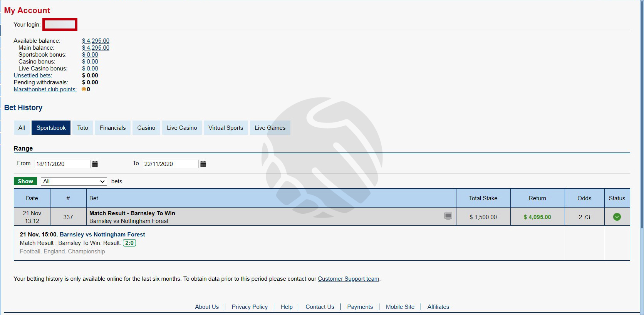This screenshot has height=315, width=644.
Task: Open the About Us footer link
Action: pyautogui.click(x=207, y=307)
